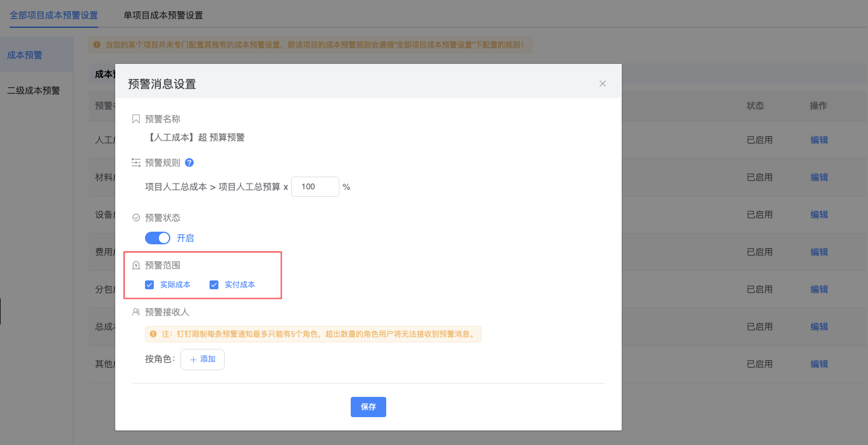Image resolution: width=868 pixels, height=445 pixels.
Task: Click the 保存 button
Action: click(368, 407)
